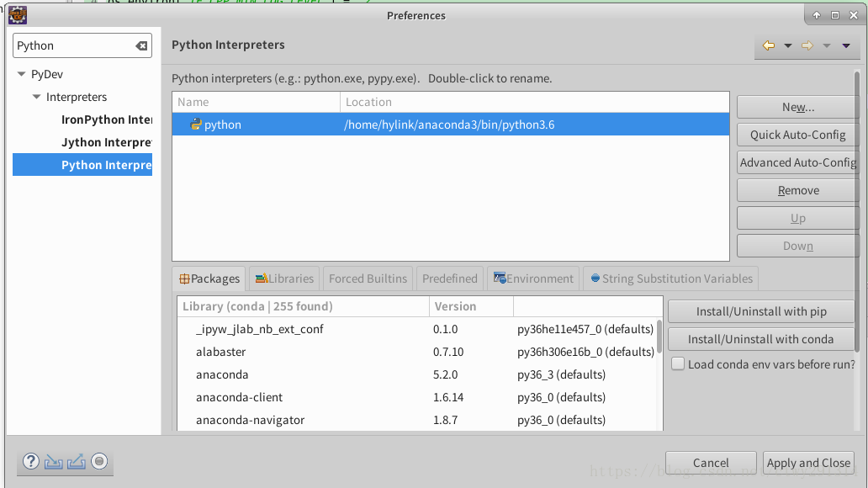The height and width of the screenshot is (488, 868).
Task: Click the New... button
Action: pos(797,107)
